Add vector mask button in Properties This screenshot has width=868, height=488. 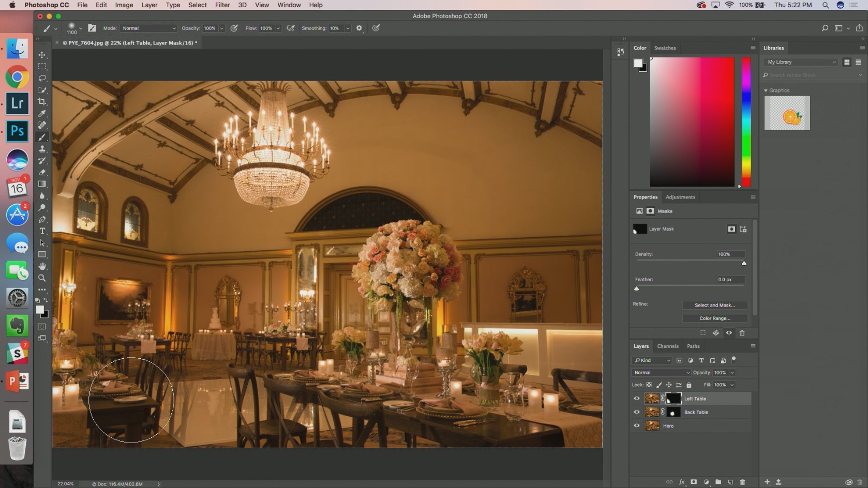pyautogui.click(x=743, y=229)
